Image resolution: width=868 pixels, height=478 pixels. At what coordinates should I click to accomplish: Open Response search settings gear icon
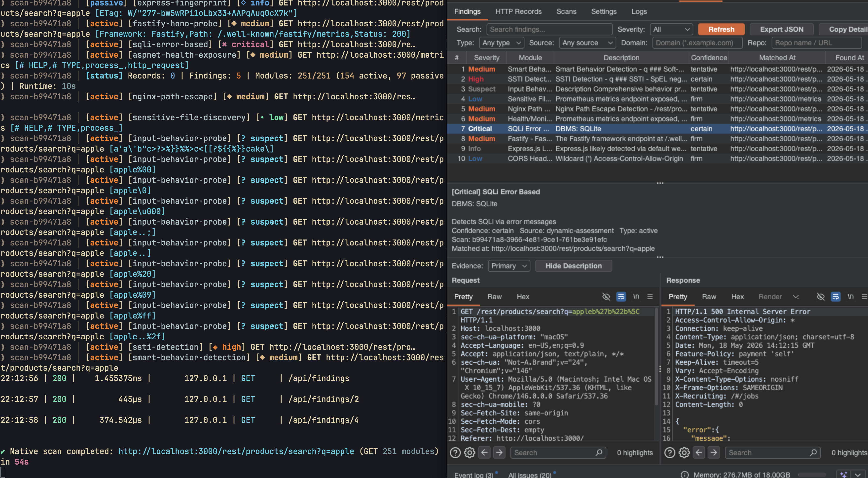(684, 452)
